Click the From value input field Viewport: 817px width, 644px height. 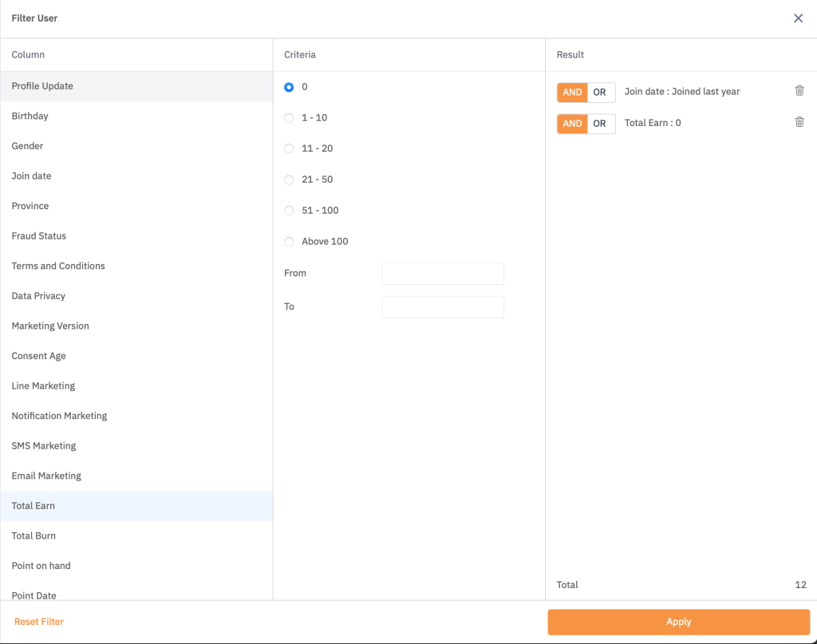coord(443,274)
